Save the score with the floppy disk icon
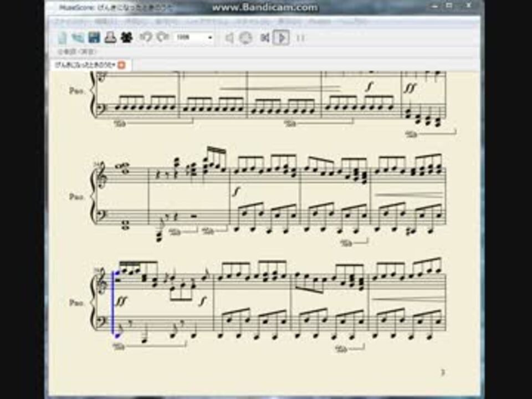This screenshot has width=532, height=399. [94, 37]
